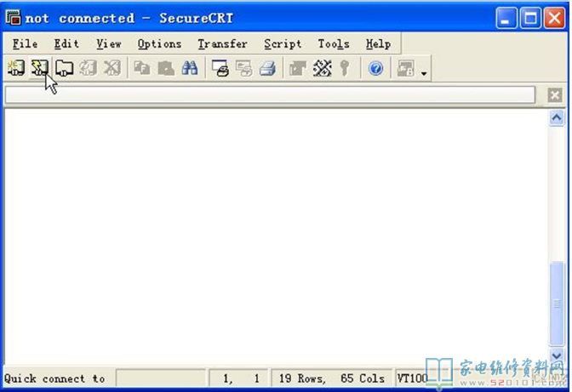This screenshot has height=392, width=572.
Task: Click the greyed Reconnect toolbar icon
Action: pyautogui.click(x=88, y=68)
